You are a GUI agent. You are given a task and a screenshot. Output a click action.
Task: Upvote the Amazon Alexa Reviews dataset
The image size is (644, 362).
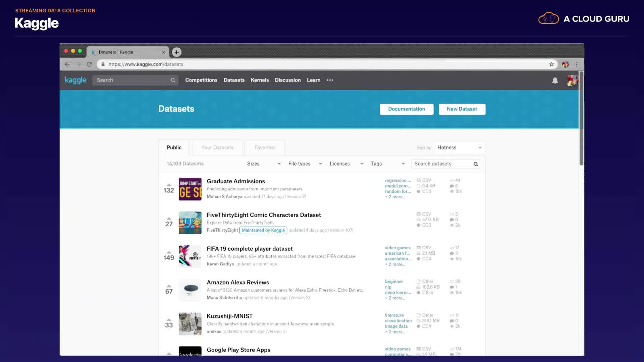[169, 286]
